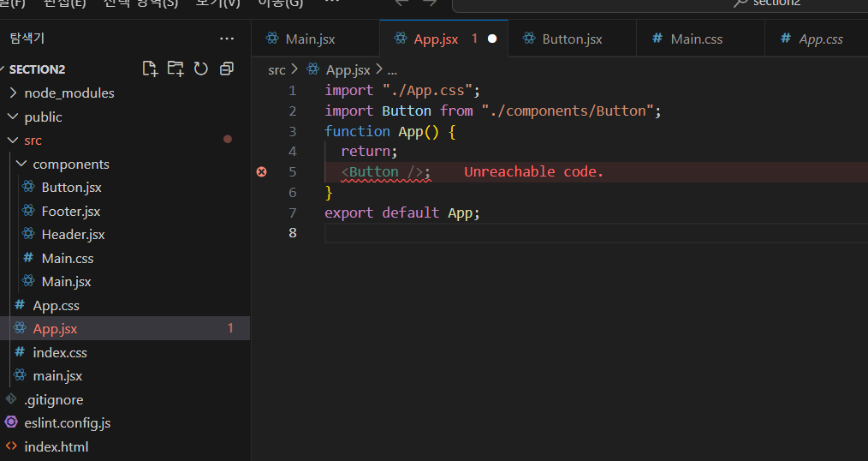The image size is (868, 461).
Task: Click the ESLint icon beside eslint.config.js
Action: 11,422
